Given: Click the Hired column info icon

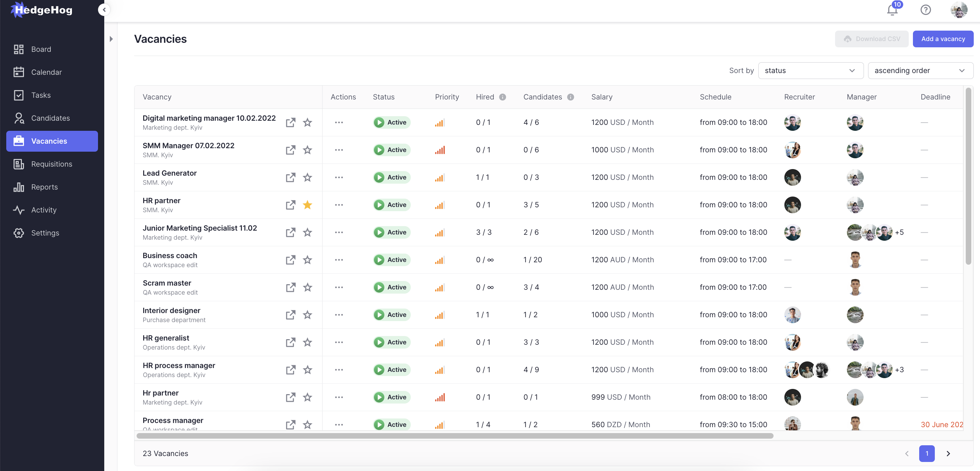Looking at the screenshot, I should 503,97.
